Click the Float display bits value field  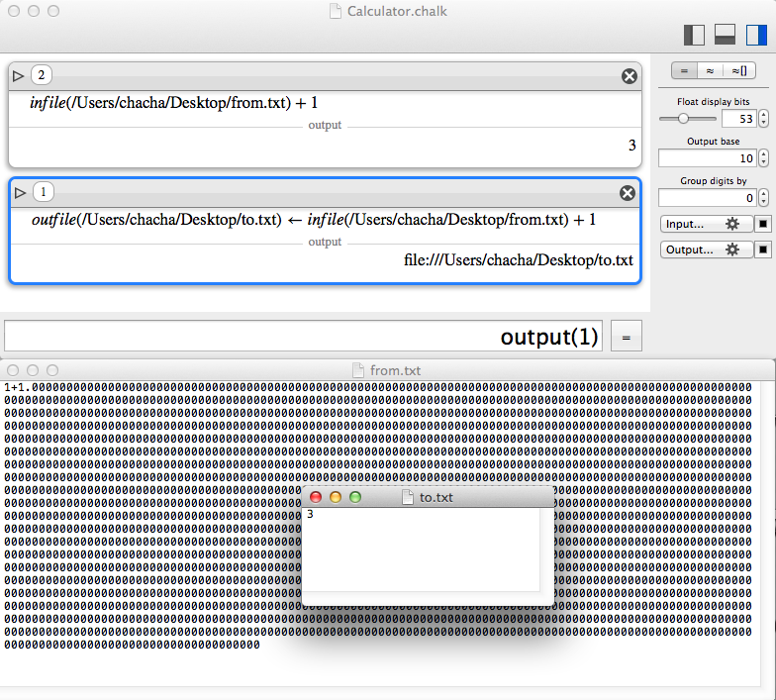tap(738, 119)
